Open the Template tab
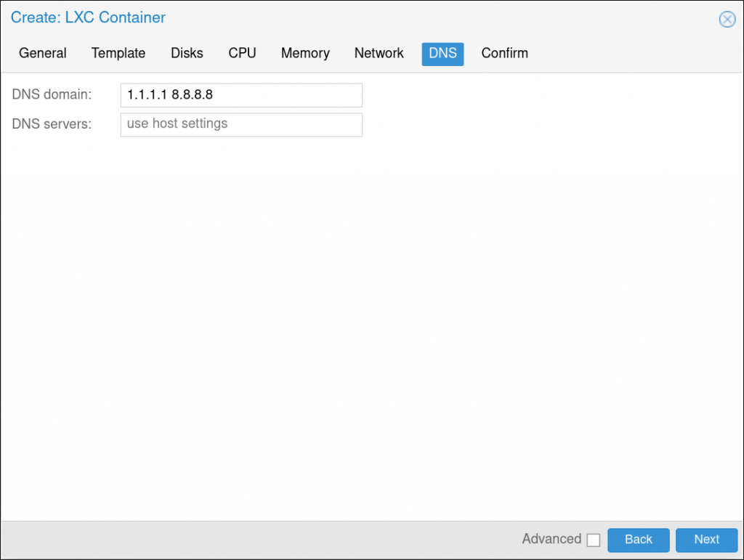Image resolution: width=744 pixels, height=560 pixels. pyautogui.click(x=118, y=54)
